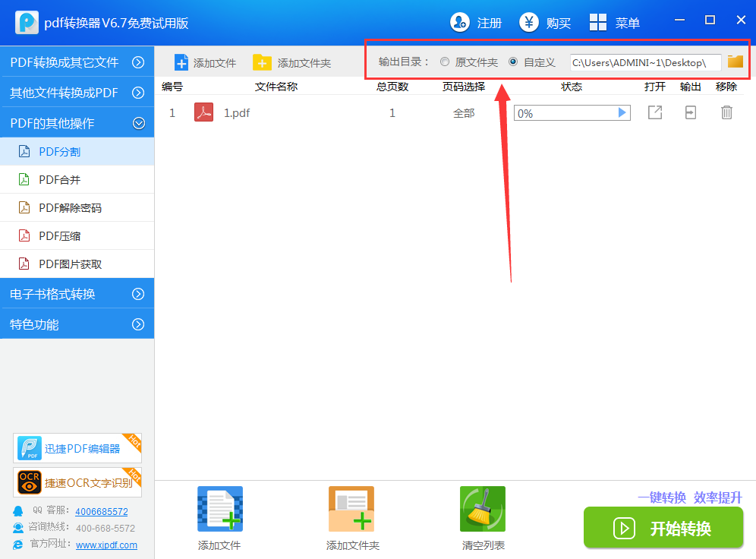Open the 注册 account registration icon
This screenshot has width=756, height=559.
(460, 23)
